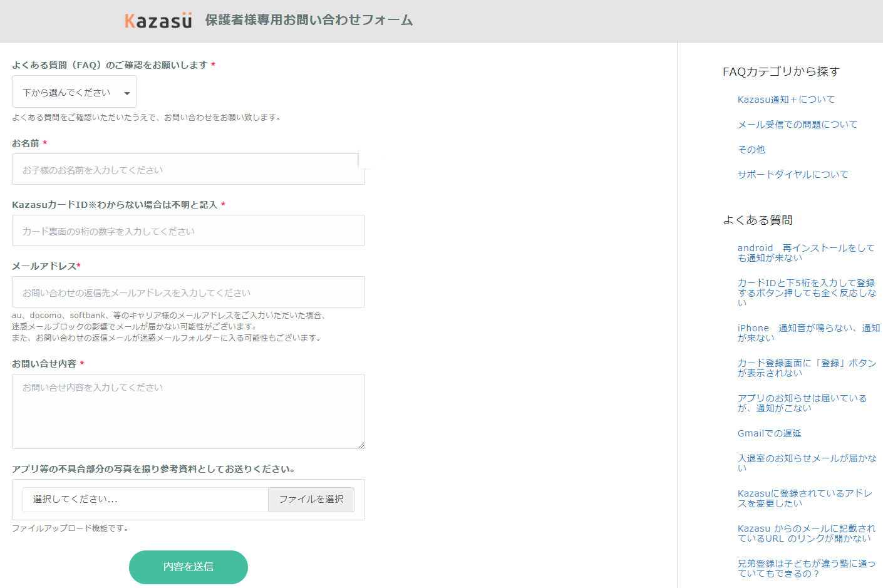This screenshot has height=588, width=883.
Task: Click the inquiry content text area
Action: click(x=188, y=411)
